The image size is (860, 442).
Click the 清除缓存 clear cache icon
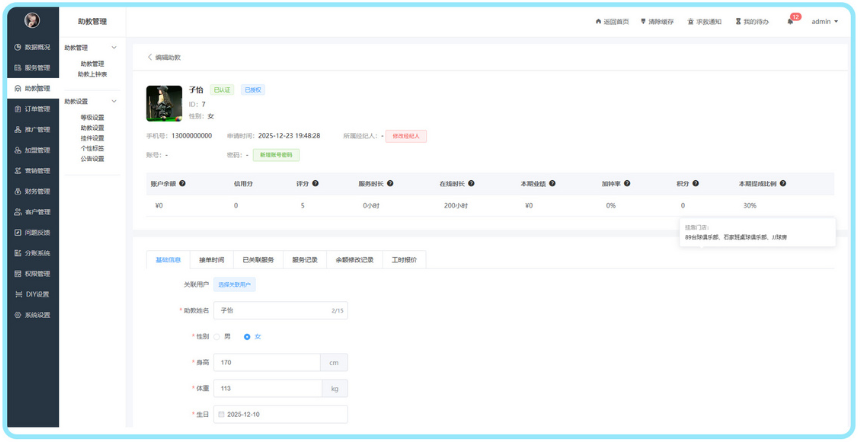(x=643, y=21)
